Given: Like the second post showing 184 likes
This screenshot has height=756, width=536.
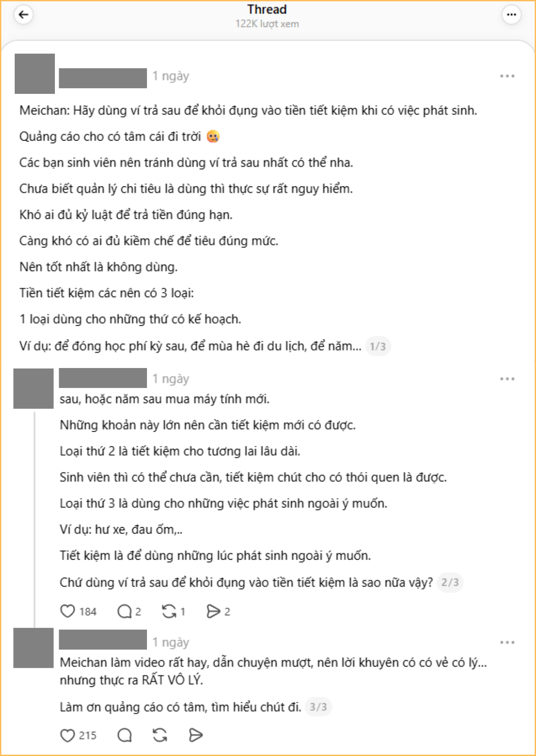Looking at the screenshot, I should (67, 612).
